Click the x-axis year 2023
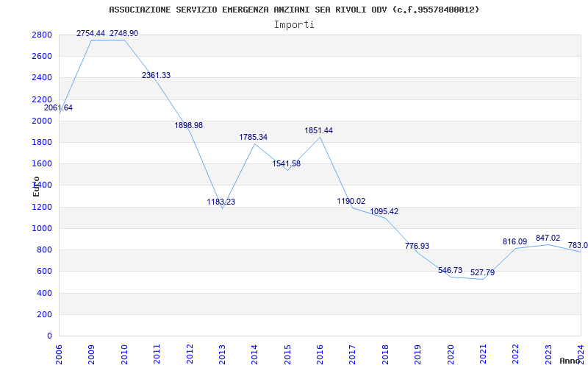 [548, 354]
